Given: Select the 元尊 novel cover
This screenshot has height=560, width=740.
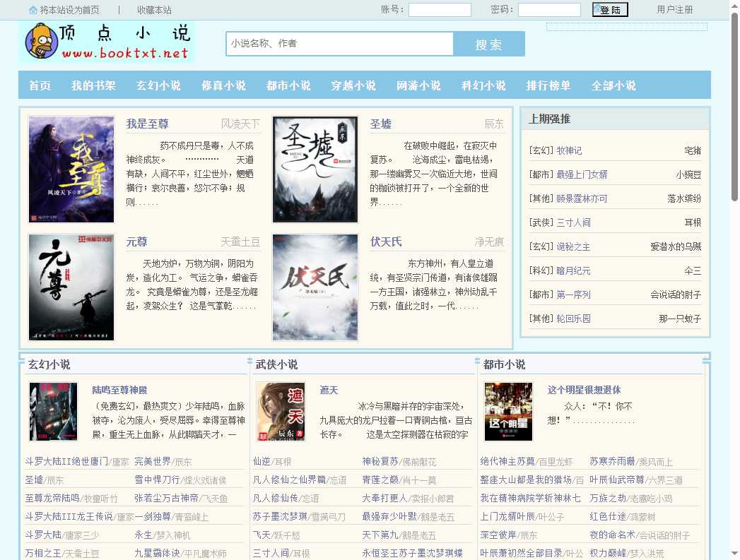Looking at the screenshot, I should (71, 287).
